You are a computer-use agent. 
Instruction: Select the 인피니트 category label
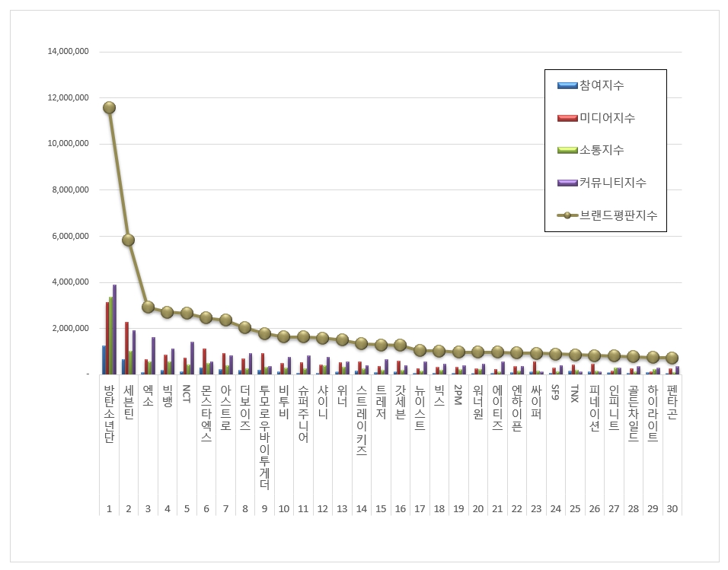click(x=614, y=408)
